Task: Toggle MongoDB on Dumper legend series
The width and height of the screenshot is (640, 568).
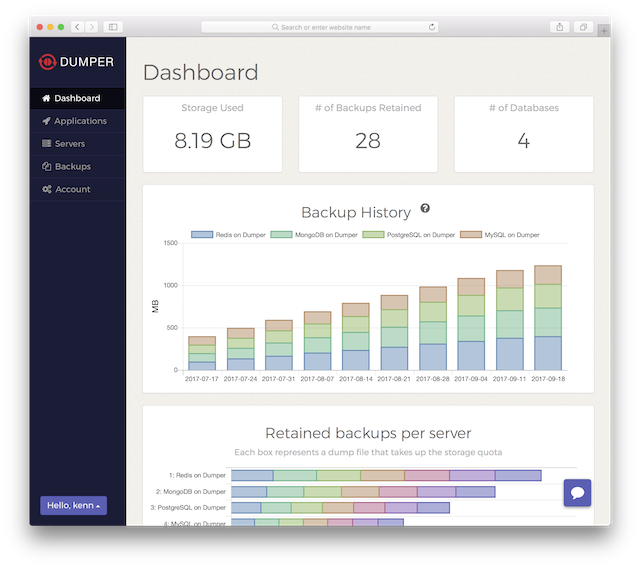Action: coord(314,235)
